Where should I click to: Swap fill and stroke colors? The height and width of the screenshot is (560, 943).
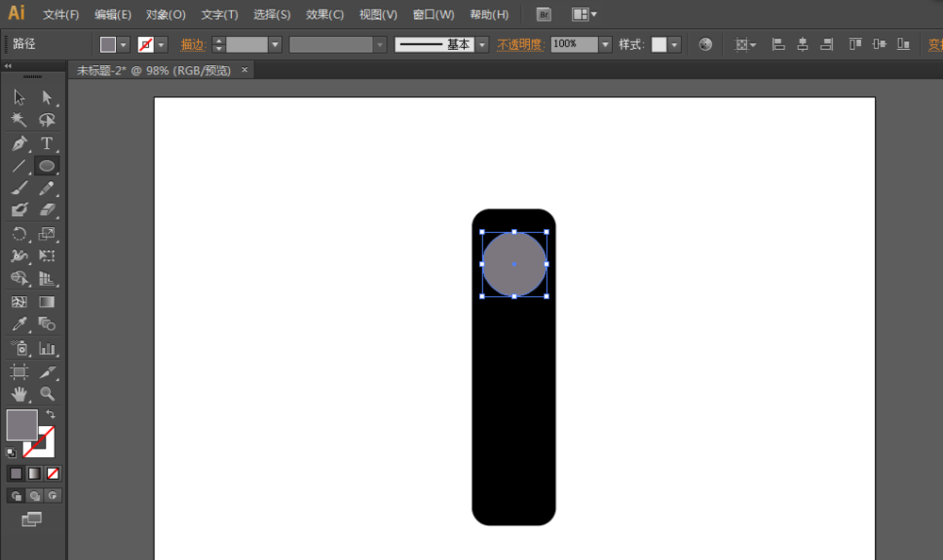[51, 414]
